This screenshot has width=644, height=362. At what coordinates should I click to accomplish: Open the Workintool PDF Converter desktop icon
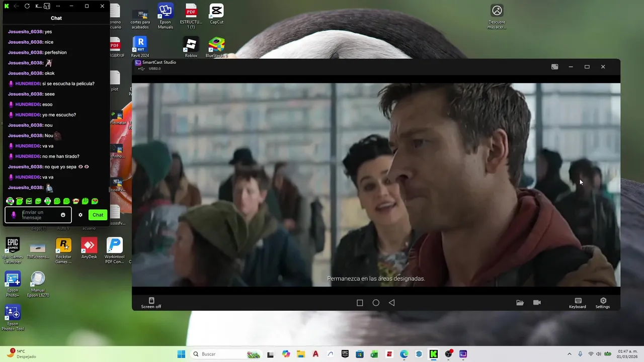[x=114, y=250]
